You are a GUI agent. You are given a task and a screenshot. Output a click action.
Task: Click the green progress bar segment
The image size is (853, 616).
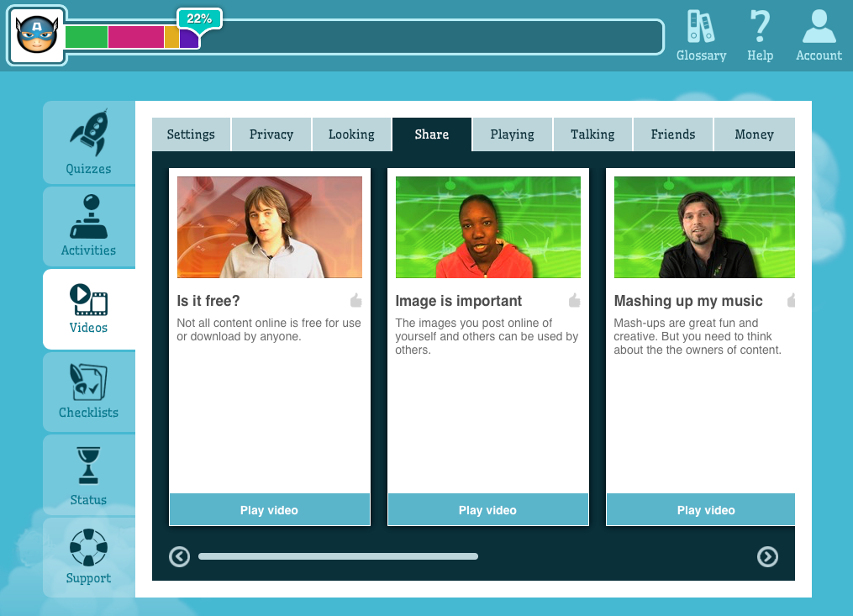coord(87,37)
